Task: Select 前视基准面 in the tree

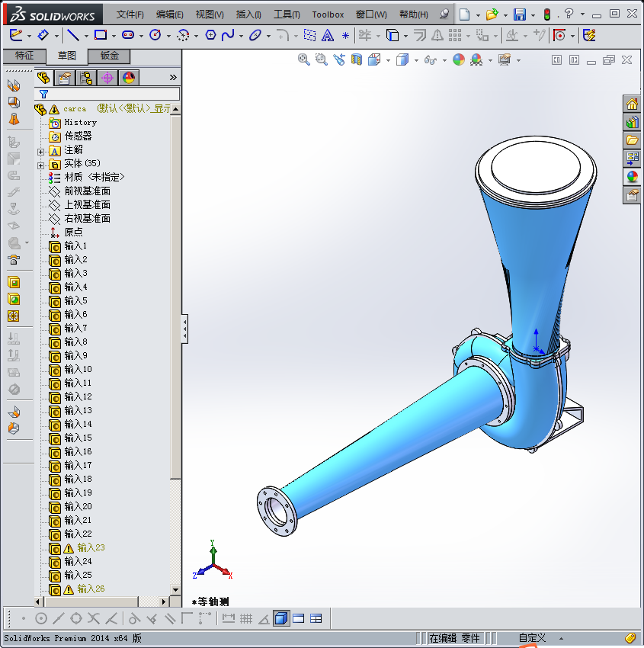Action: (87, 191)
